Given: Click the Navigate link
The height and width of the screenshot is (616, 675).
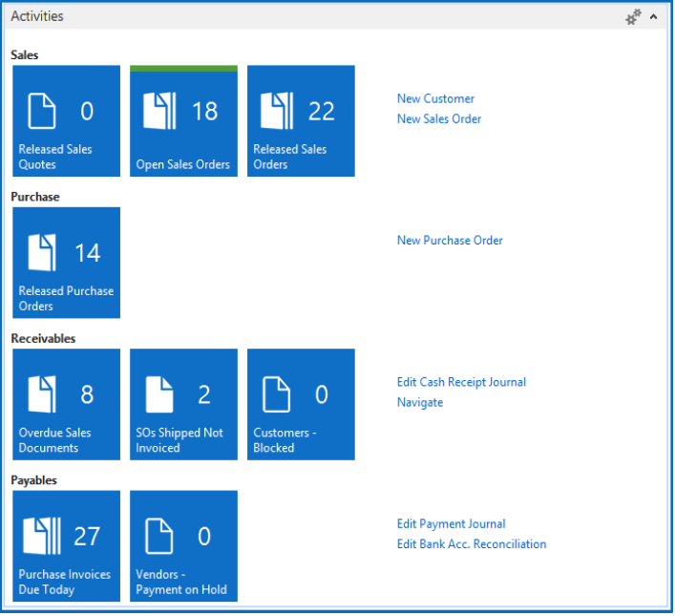Looking at the screenshot, I should click(x=420, y=403).
